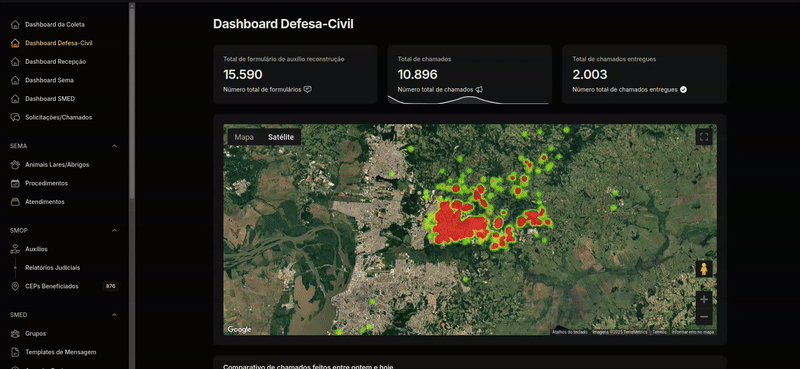Switch map to Mapa view

(x=244, y=137)
